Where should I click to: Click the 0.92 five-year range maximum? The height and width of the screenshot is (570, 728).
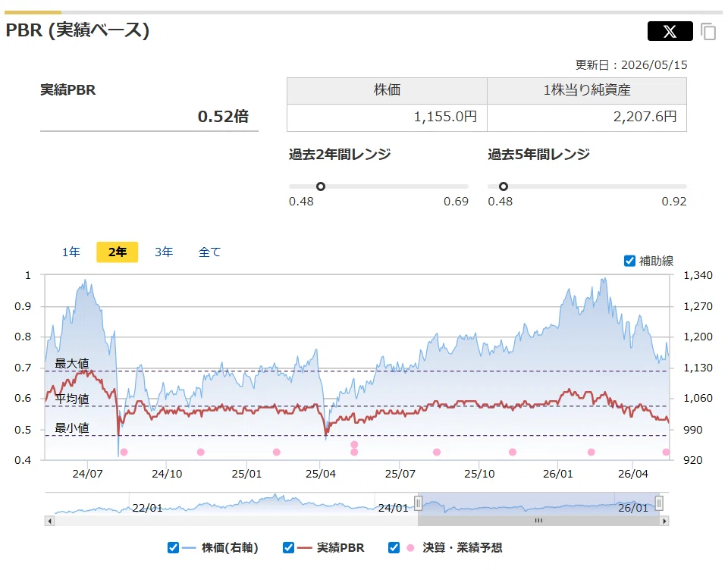coord(673,202)
